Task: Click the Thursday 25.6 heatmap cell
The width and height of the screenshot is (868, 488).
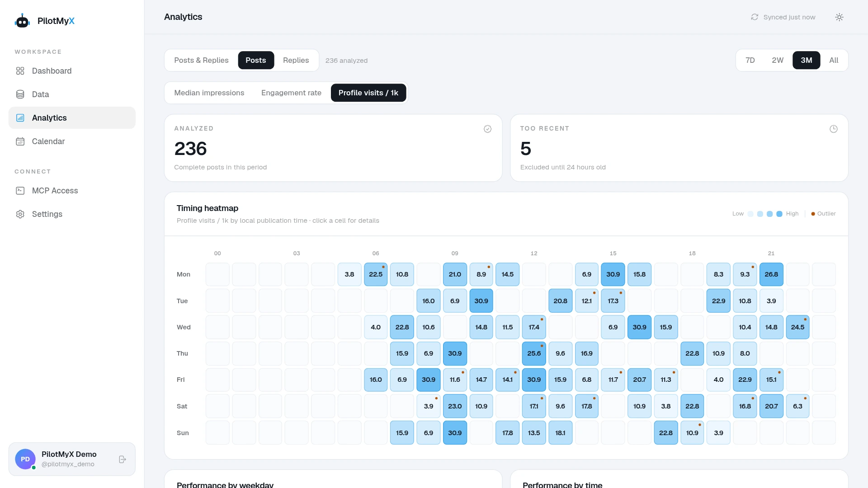Action: (x=534, y=353)
